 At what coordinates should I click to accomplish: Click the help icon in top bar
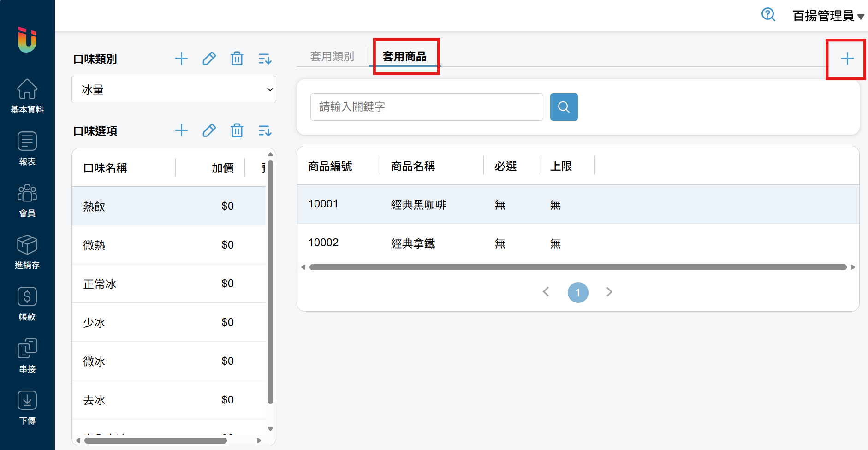point(768,15)
